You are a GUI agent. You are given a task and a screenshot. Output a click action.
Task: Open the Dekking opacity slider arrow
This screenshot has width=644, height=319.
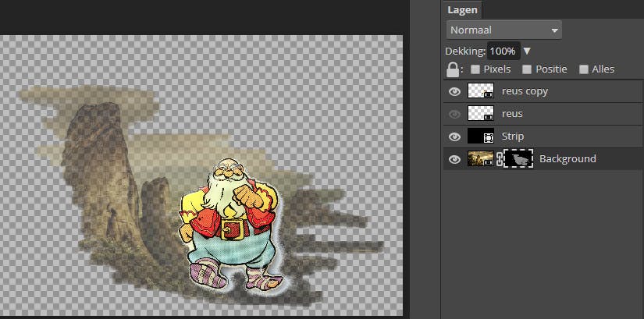point(528,51)
